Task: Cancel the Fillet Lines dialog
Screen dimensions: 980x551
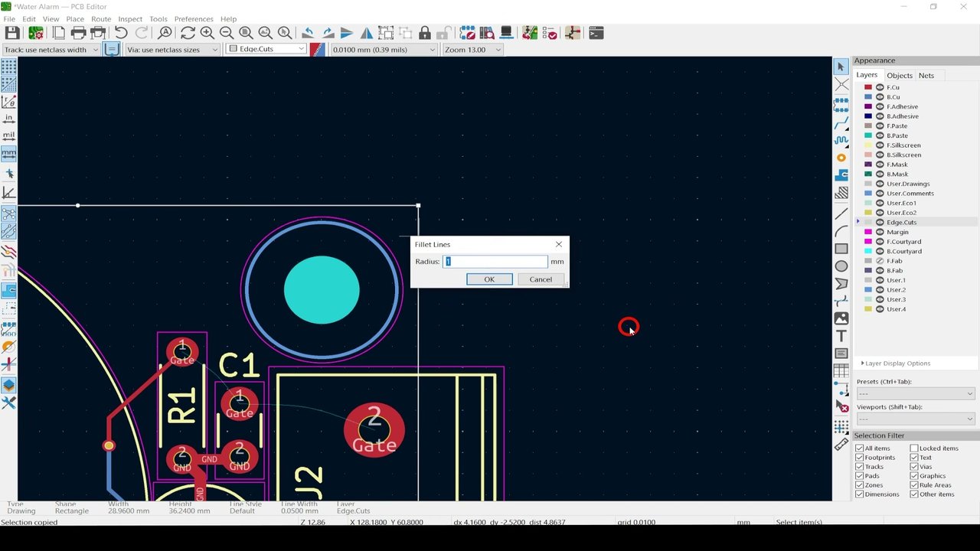Action: pos(541,279)
